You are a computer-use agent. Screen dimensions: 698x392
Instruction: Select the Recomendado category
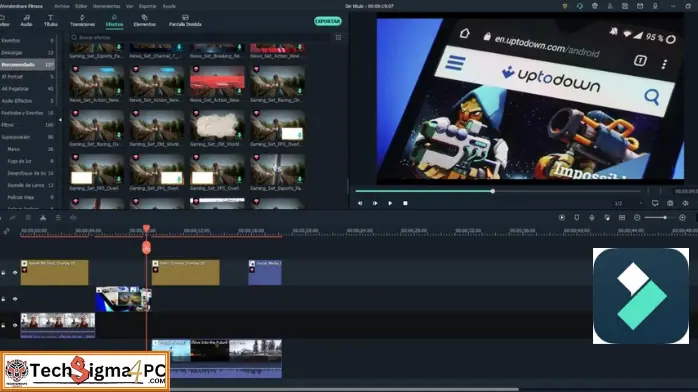click(x=28, y=65)
